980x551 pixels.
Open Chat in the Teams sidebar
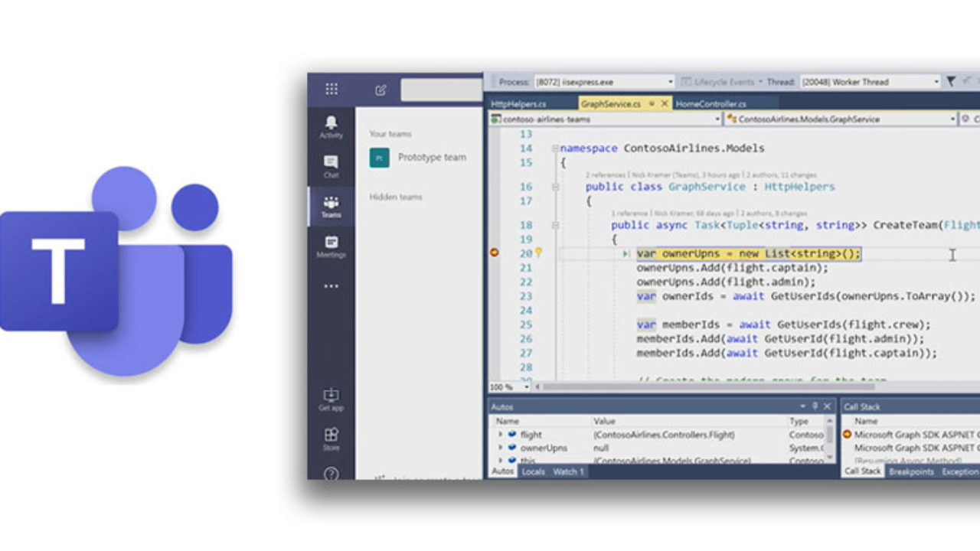[331, 166]
